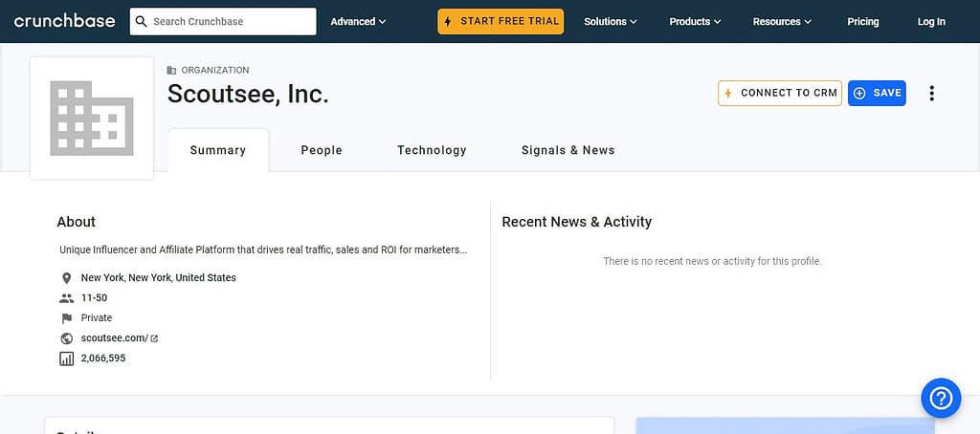Click the Recent News & Activity heading
This screenshot has width=980, height=434.
(577, 222)
